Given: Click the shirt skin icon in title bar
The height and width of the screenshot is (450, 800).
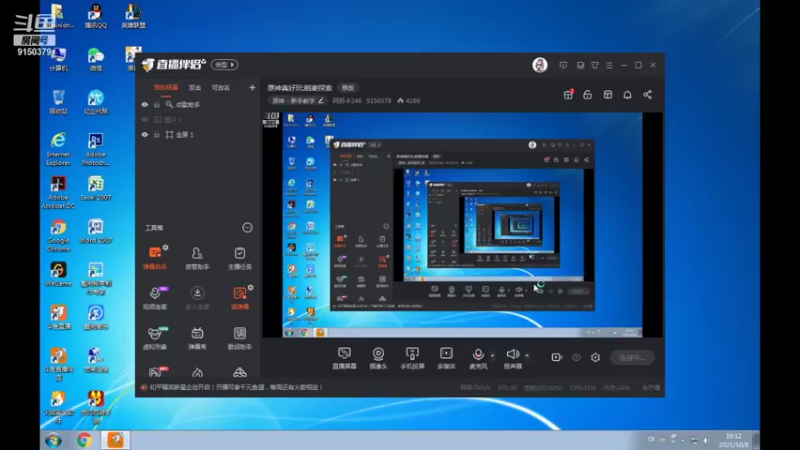Looking at the screenshot, I should coord(595,65).
